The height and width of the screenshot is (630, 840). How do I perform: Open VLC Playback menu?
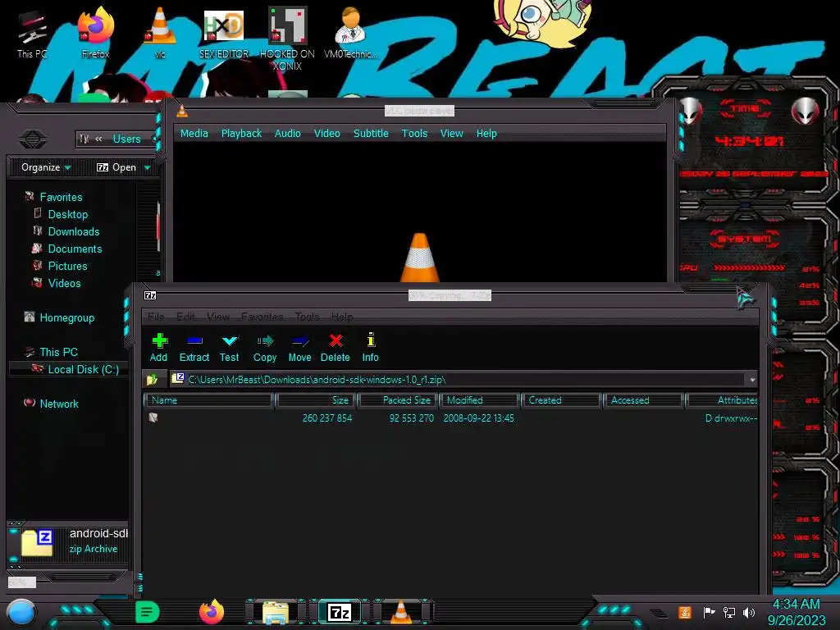click(x=242, y=134)
